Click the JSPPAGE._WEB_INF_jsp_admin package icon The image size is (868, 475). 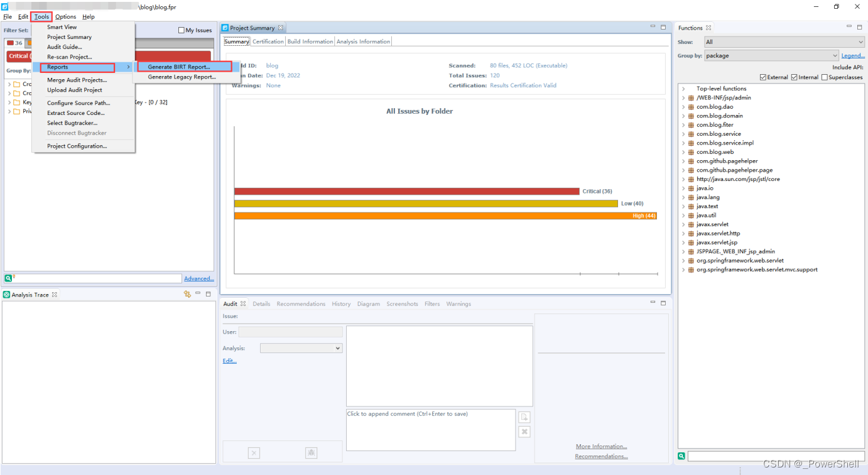691,251
